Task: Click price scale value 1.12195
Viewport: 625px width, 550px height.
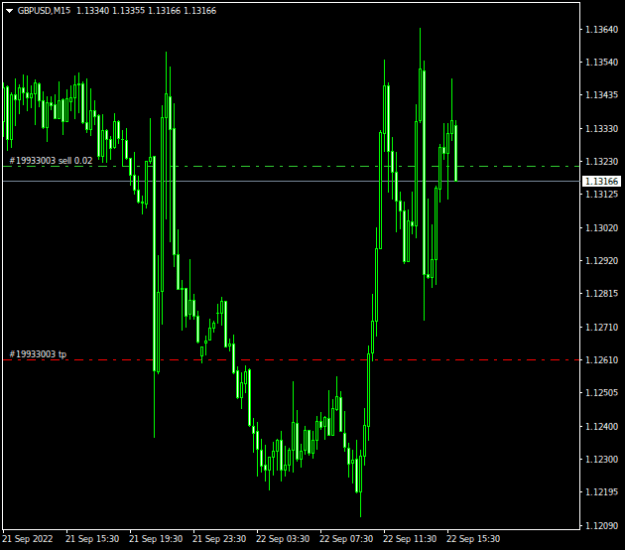Action: pyautogui.click(x=601, y=492)
